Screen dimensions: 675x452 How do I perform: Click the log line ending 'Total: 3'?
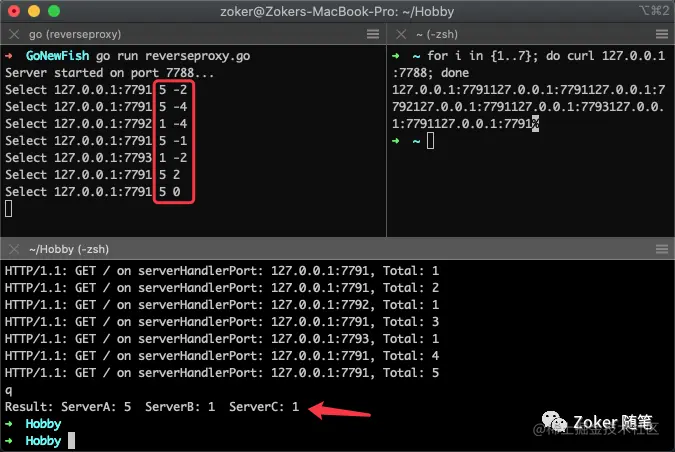coord(222,322)
